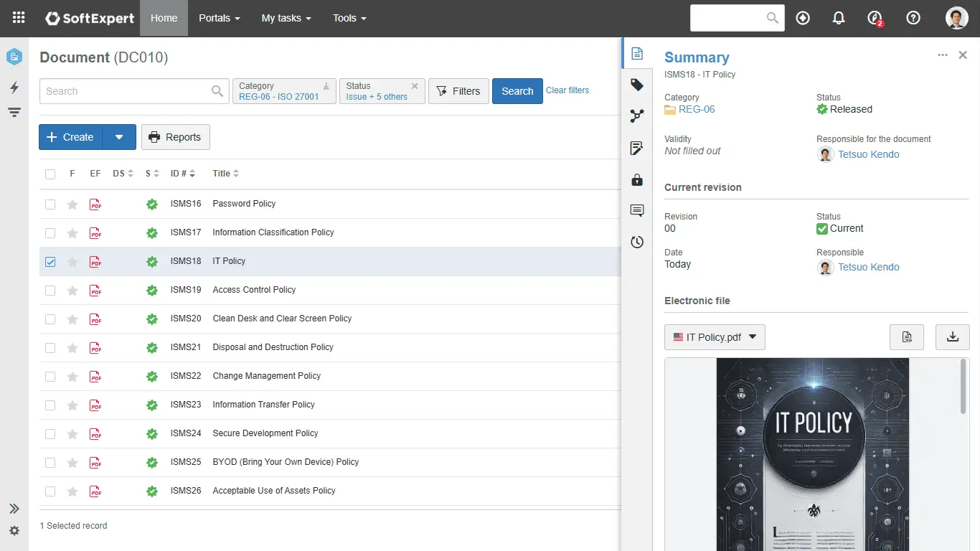The width and height of the screenshot is (980, 551).
Task: Click the preview pane vertical scrollbar
Action: (963, 387)
